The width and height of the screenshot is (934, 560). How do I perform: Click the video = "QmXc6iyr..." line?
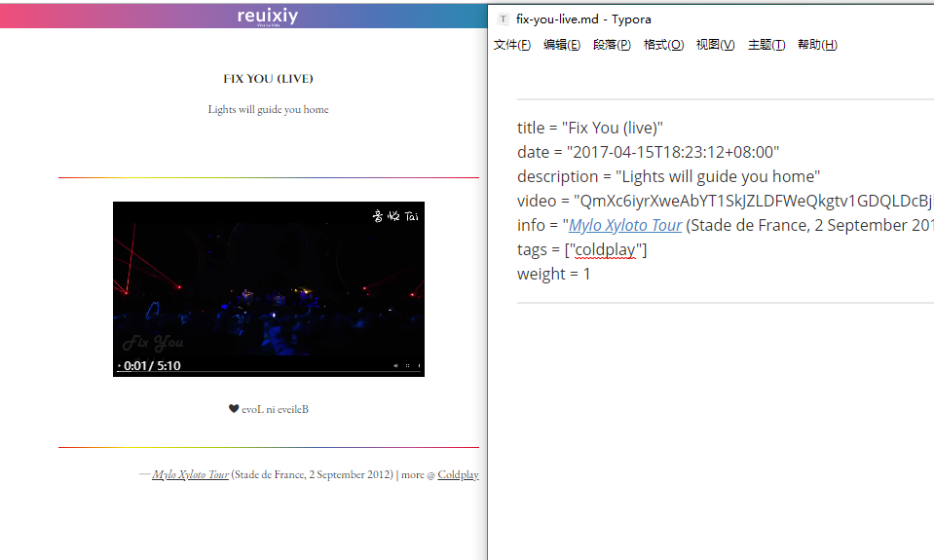point(725,202)
